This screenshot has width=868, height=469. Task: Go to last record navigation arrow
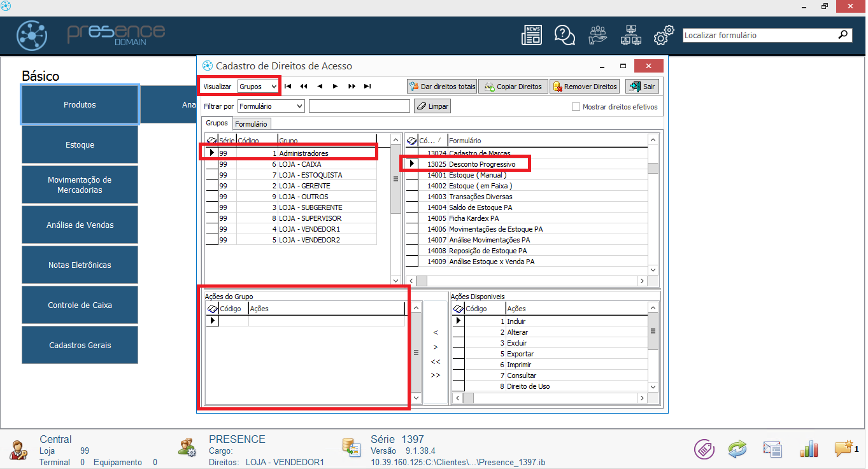click(x=367, y=87)
